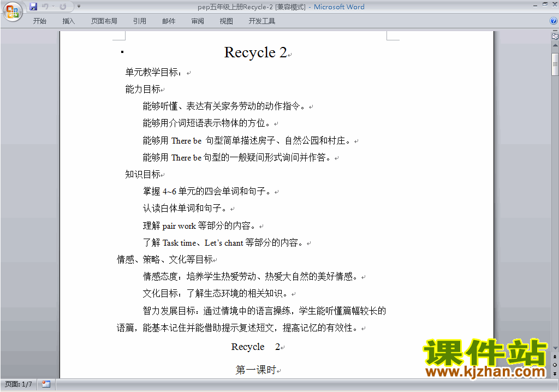Click the line 理解 pair work 等部分的内容
Image resolution: width=559 pixels, height=392 pixels.
(x=199, y=226)
